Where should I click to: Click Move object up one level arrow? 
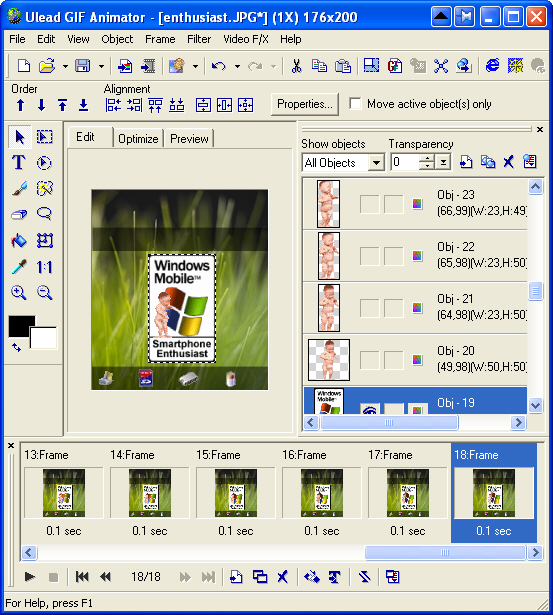click(x=21, y=105)
